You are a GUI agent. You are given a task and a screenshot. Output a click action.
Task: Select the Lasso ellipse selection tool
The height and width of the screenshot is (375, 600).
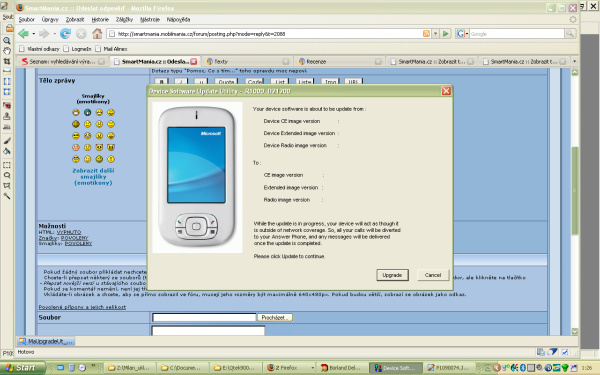pyautogui.click(x=7, y=175)
